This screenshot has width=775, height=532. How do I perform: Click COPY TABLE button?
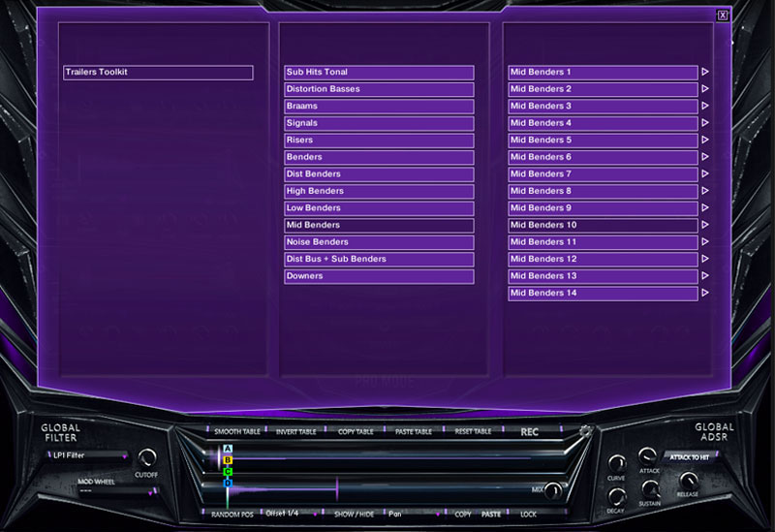click(356, 431)
